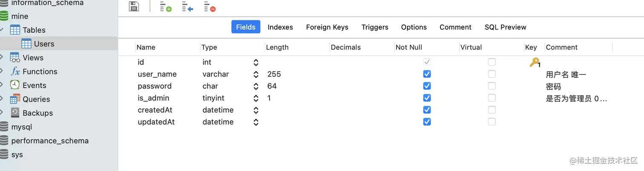Click the Add Field toolbar icon

tap(166, 7)
